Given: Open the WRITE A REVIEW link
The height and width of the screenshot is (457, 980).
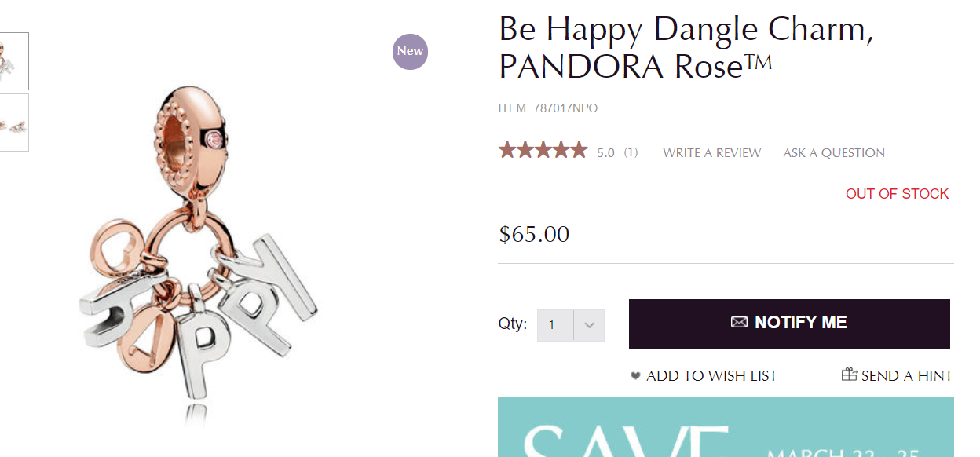Looking at the screenshot, I should coord(711,153).
